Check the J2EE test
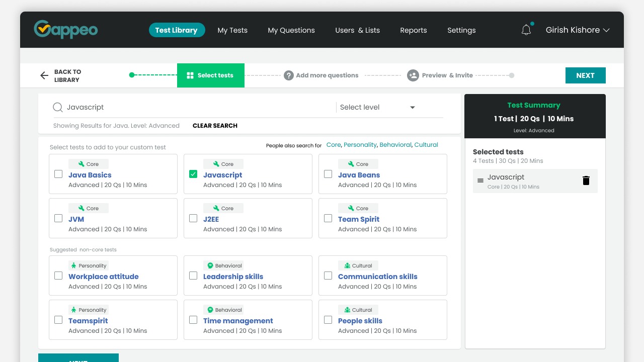The image size is (644, 362). (x=193, y=218)
